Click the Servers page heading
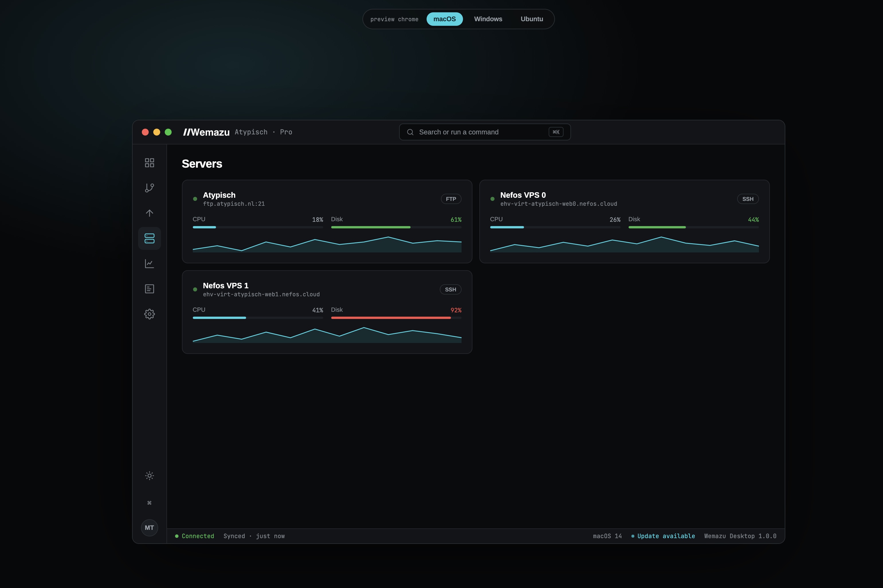The height and width of the screenshot is (588, 883). click(202, 164)
